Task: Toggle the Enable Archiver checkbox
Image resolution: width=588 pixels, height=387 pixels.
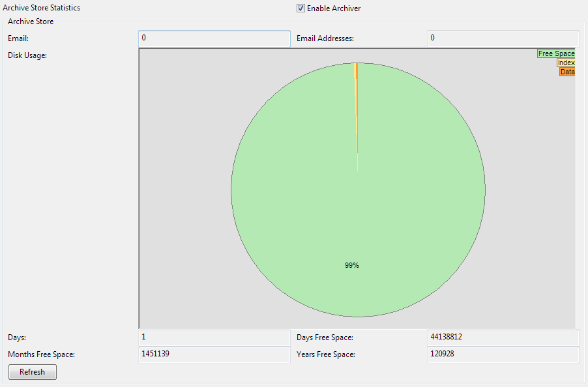Action: coord(301,8)
